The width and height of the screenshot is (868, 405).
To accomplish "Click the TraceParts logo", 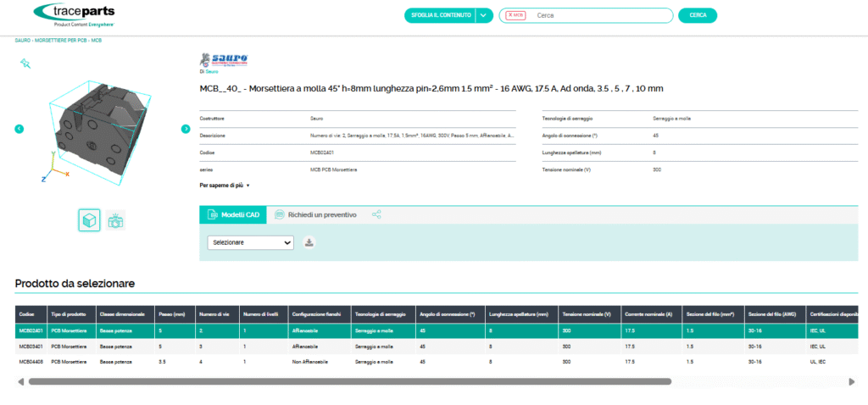I will 74,14.
